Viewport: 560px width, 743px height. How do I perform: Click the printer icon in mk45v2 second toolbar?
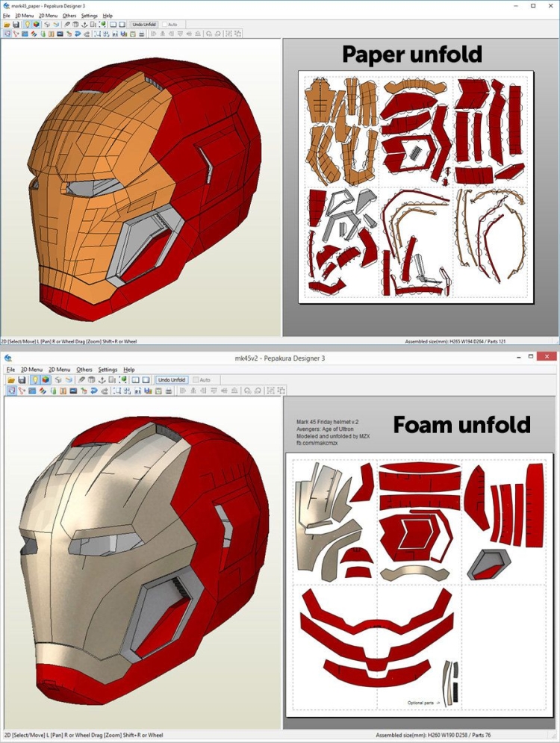[169, 391]
